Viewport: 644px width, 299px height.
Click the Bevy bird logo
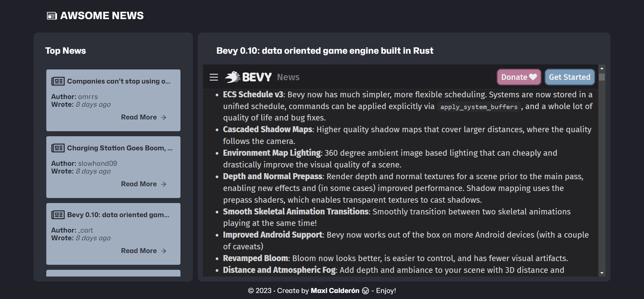233,77
